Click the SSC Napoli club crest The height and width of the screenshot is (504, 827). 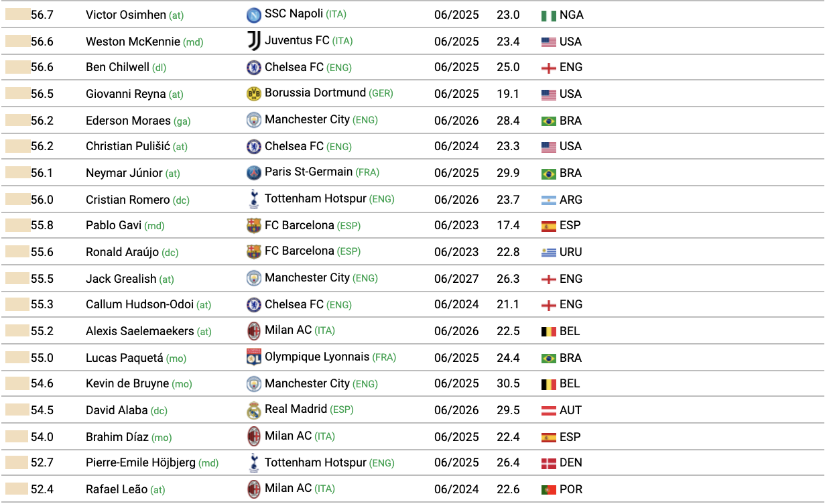253,15
